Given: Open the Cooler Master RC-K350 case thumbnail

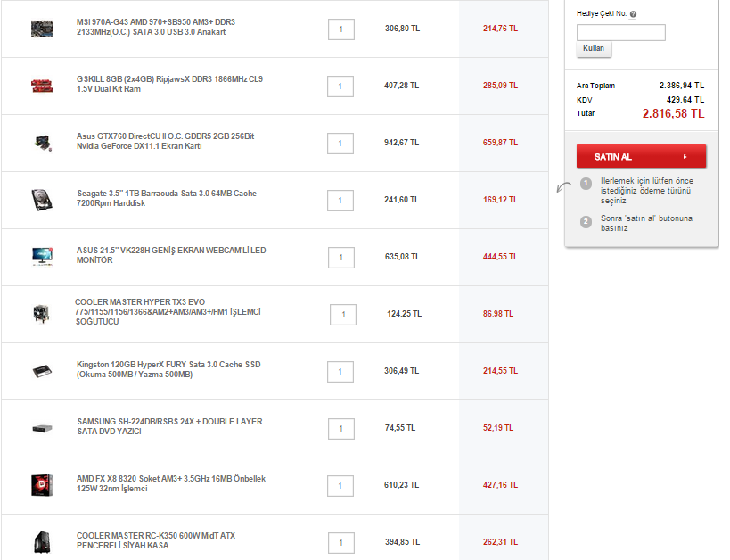Looking at the screenshot, I should pos(42,542).
